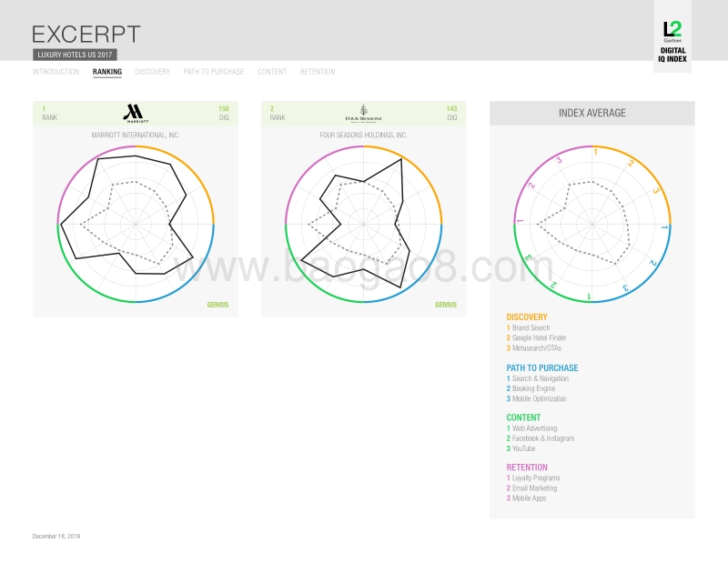Click the FOUR SEASONS HOLDINGS, INC. heading

click(363, 135)
